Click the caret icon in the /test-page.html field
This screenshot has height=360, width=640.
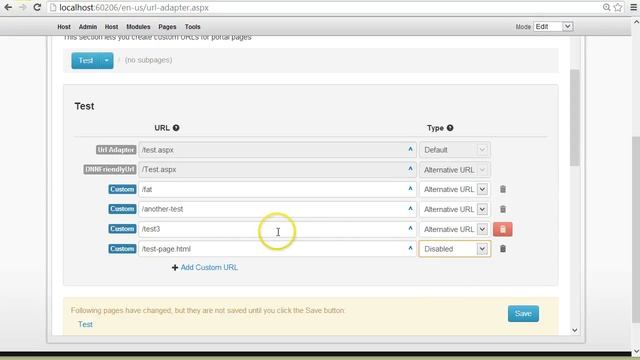410,248
